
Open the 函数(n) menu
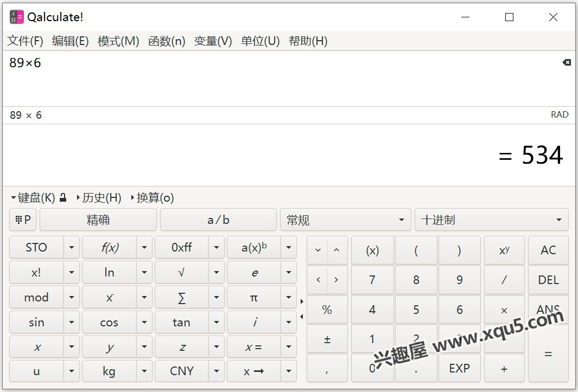(x=167, y=41)
